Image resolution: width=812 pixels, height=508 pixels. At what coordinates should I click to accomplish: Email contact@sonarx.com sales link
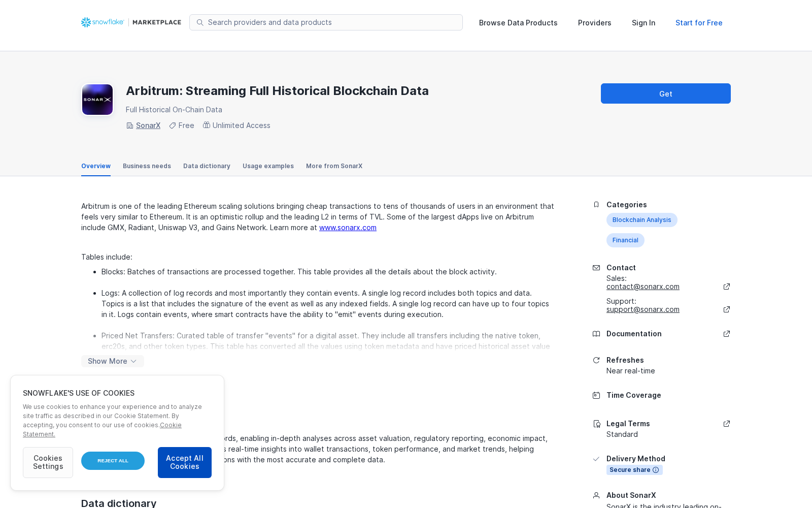(642, 287)
